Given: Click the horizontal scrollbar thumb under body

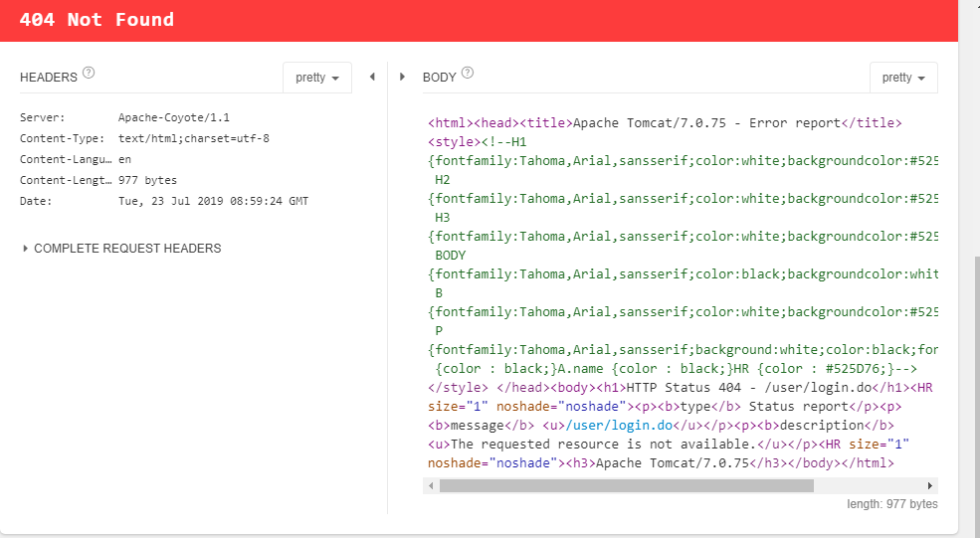Looking at the screenshot, I should tap(626, 486).
